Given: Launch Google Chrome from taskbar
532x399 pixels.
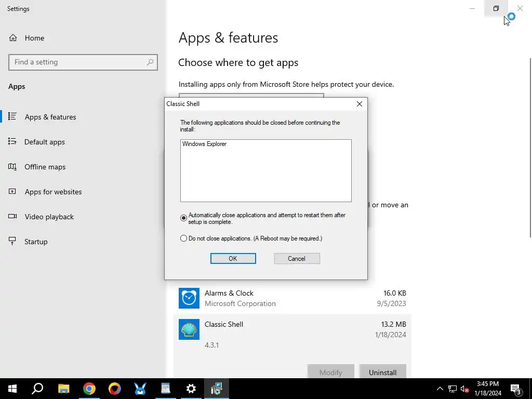Looking at the screenshot, I should (x=89, y=389).
